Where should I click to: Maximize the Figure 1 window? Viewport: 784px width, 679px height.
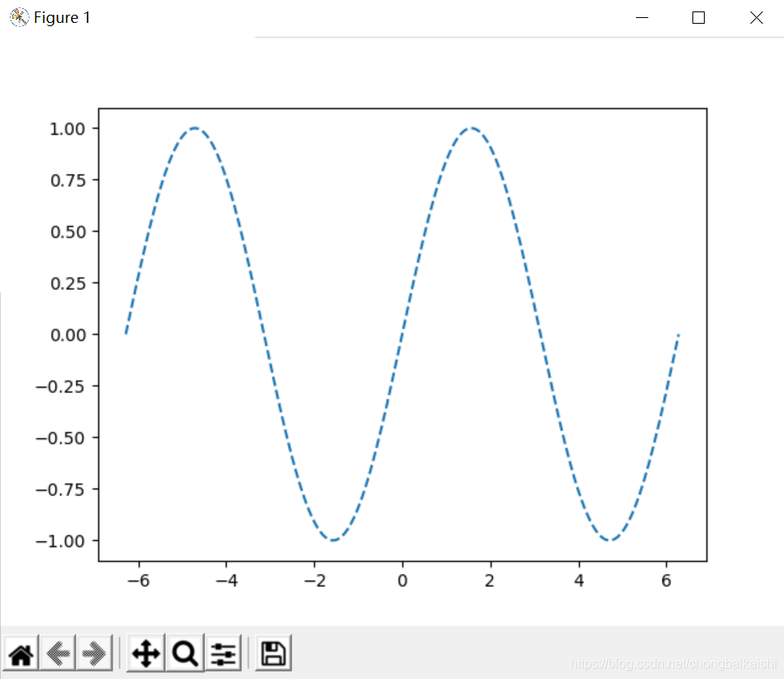[x=698, y=17]
